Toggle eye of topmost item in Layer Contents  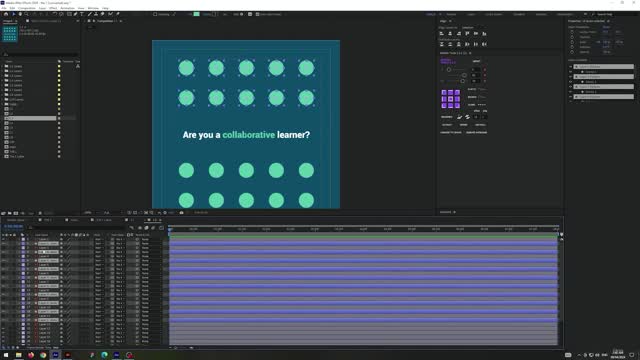click(571, 67)
